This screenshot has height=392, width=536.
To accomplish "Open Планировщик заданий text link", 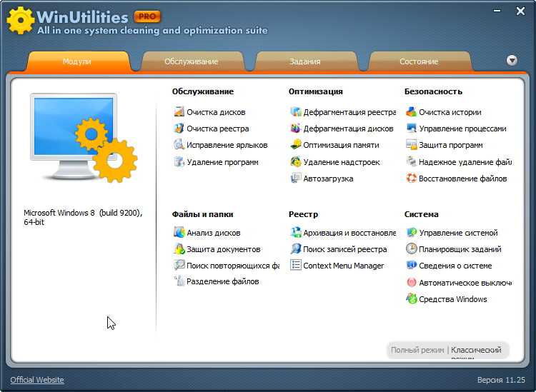I will 460,249.
